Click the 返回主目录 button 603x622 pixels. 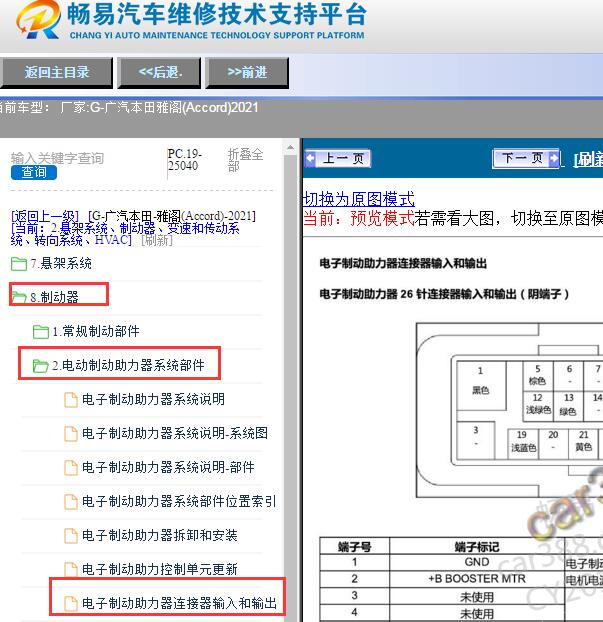(x=56, y=73)
